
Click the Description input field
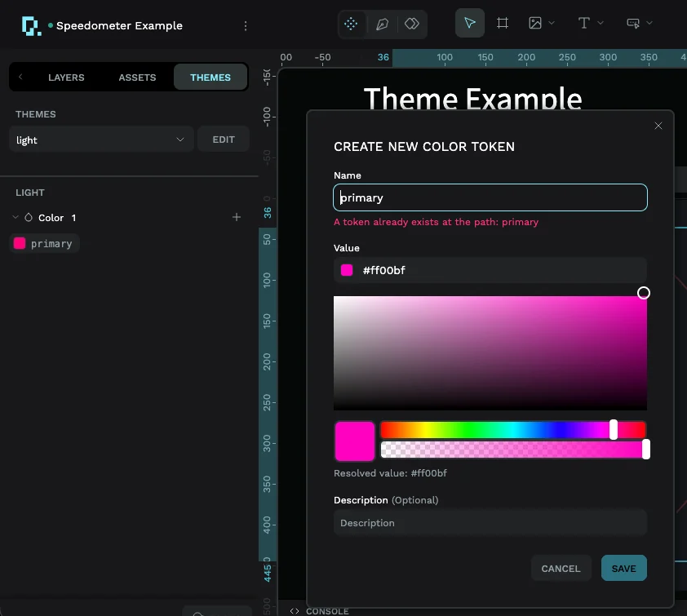490,523
